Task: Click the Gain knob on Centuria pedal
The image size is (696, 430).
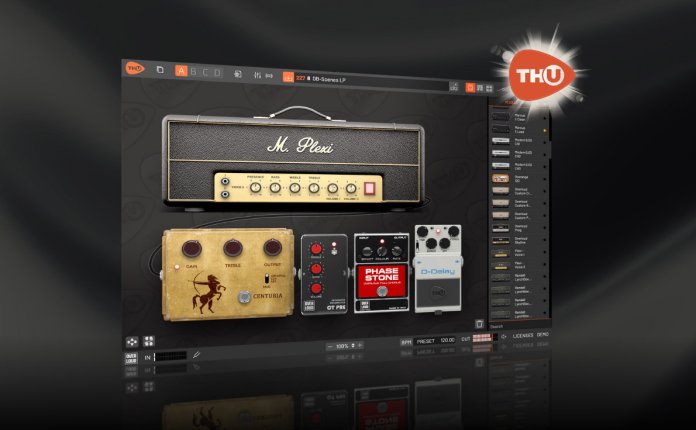Action: (187, 250)
